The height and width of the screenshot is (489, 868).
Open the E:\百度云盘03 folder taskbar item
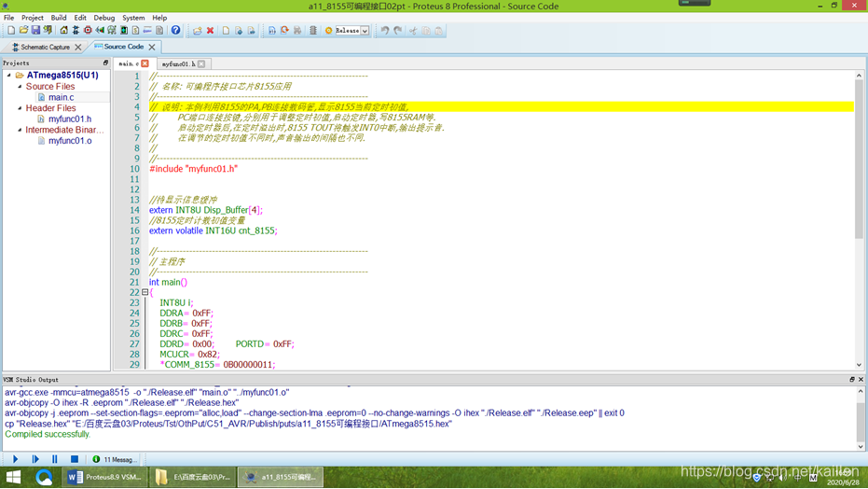[193, 477]
